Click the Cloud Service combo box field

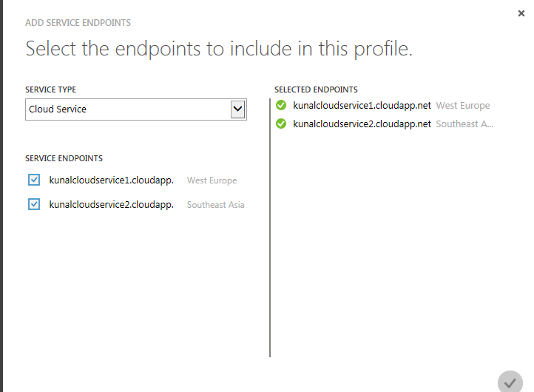(x=136, y=109)
